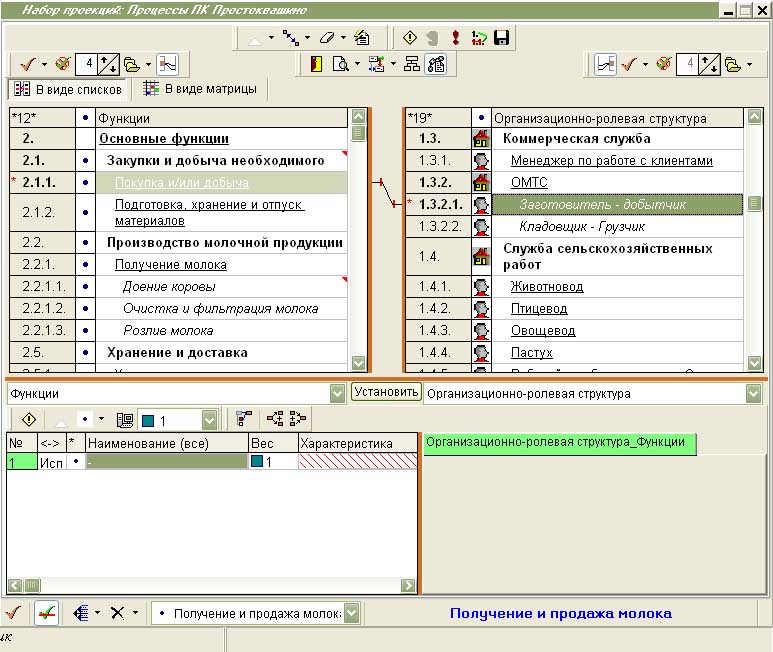Screen dimensions: 773x652
Task: Click the hatched Характеристика cell in row 1
Action: [x=358, y=461]
